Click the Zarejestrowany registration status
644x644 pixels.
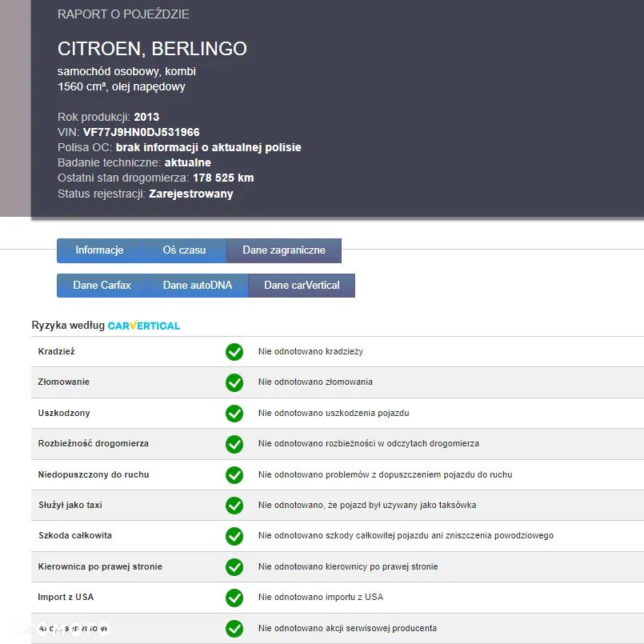click(191, 194)
